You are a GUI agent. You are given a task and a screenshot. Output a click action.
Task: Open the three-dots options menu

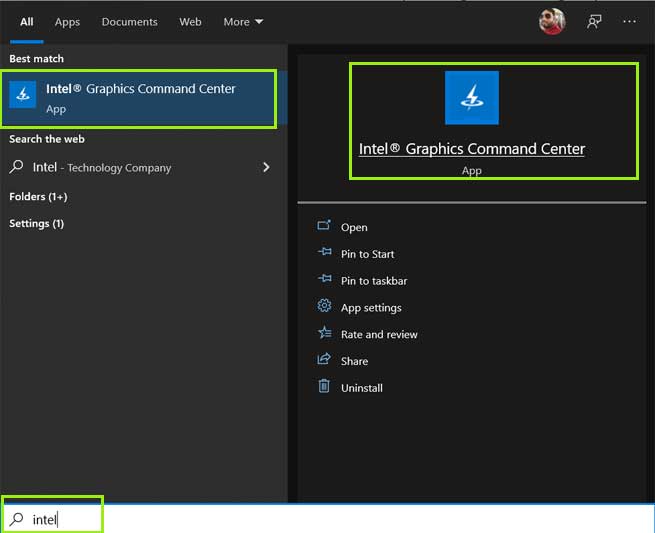[629, 21]
